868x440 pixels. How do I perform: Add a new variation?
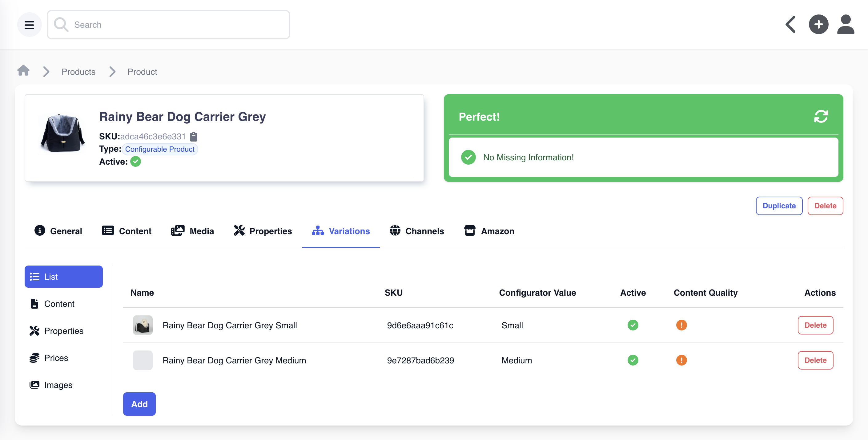pos(139,404)
